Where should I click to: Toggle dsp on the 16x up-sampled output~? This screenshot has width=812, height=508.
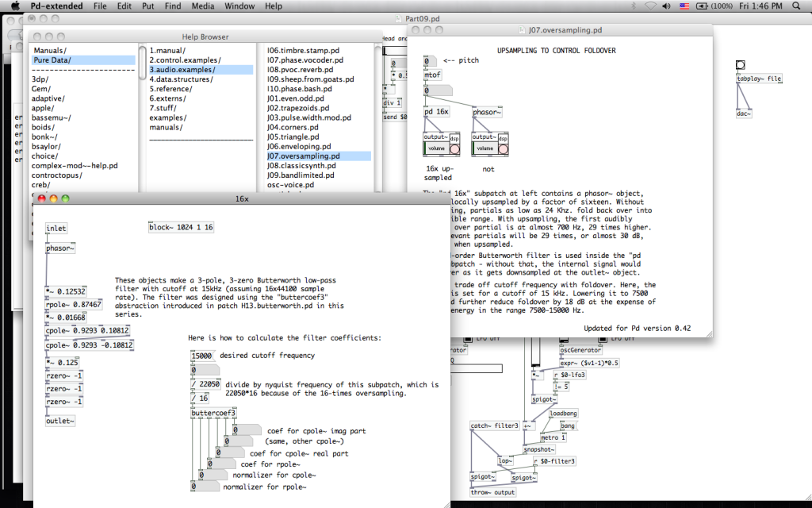[x=454, y=148]
